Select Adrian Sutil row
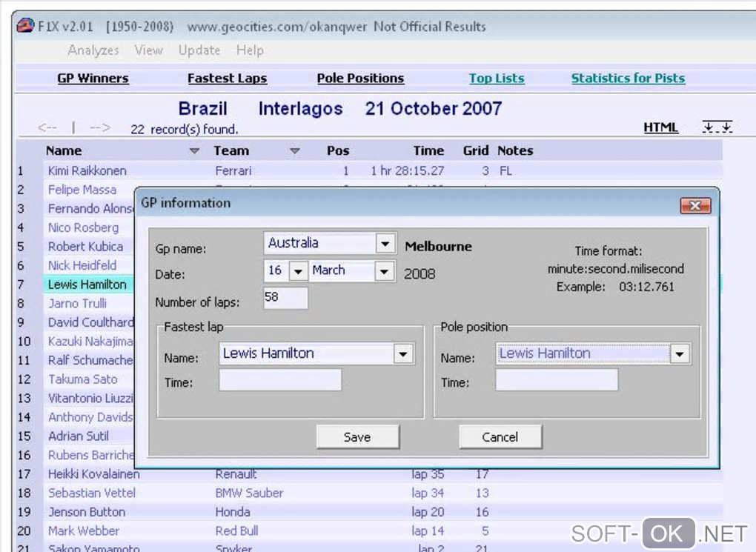 pos(78,436)
